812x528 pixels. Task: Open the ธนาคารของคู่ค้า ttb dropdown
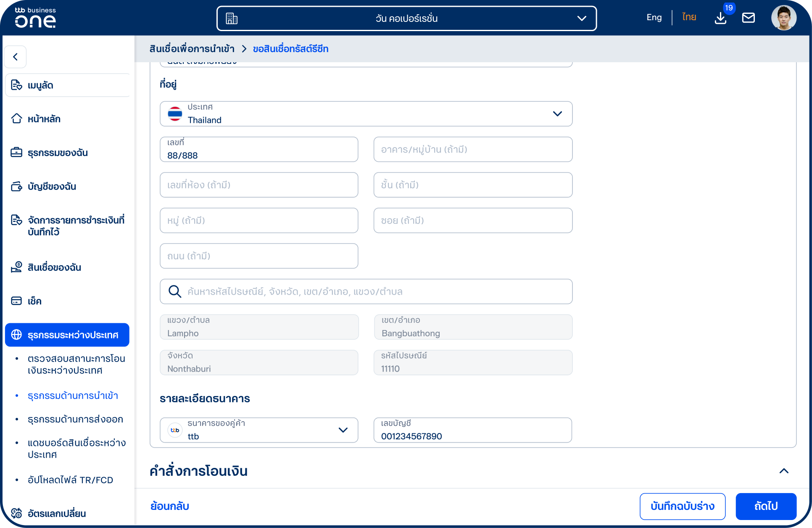(259, 430)
